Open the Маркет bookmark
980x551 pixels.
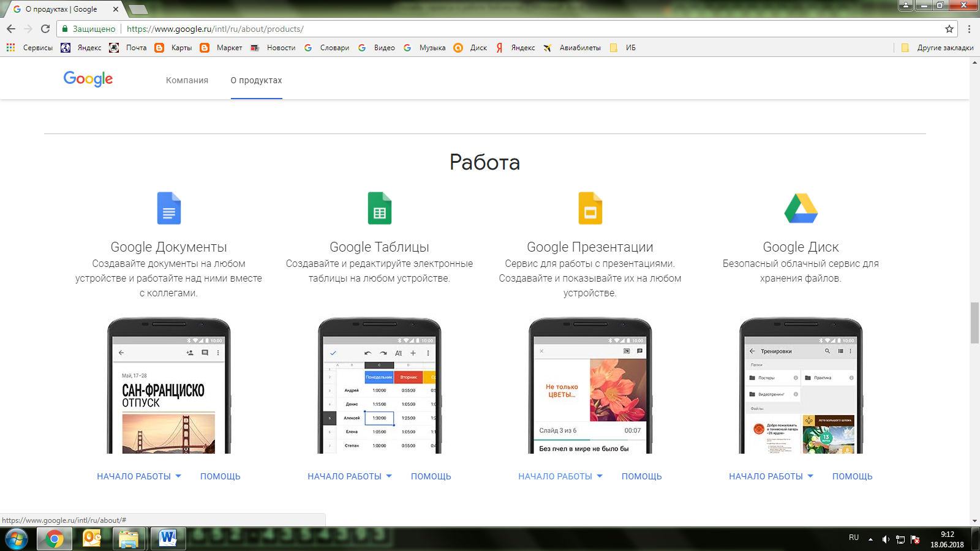tap(221, 48)
